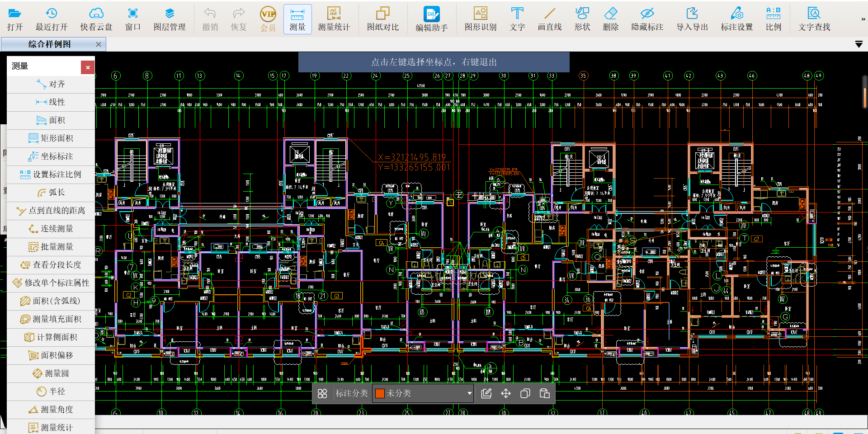Screen dimensions: 868x434
Task: Choose 弧长 arc length
Action: coord(51,193)
